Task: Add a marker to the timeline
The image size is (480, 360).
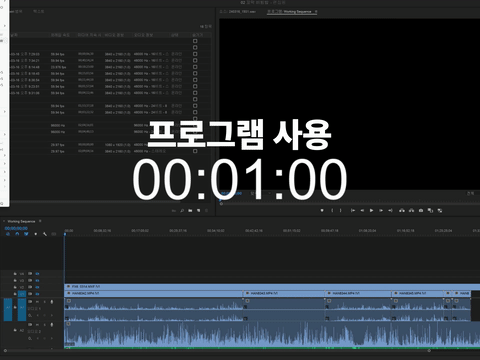Action: click(x=36, y=234)
